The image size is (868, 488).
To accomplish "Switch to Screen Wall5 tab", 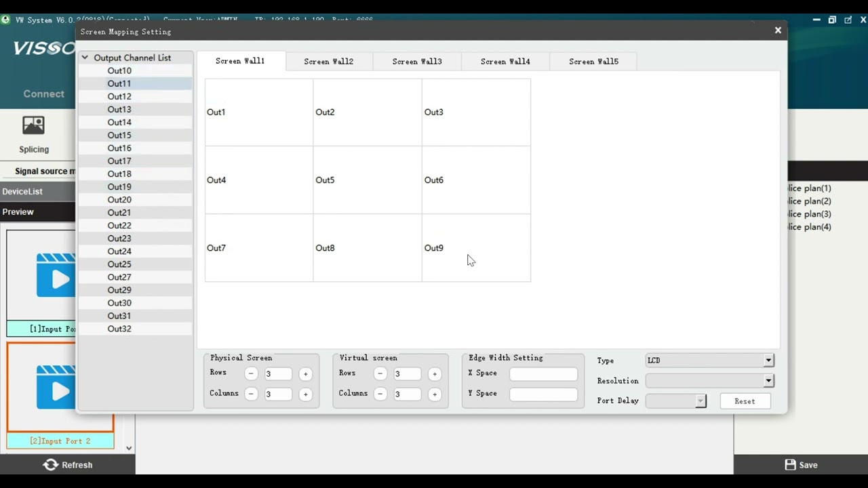I will pyautogui.click(x=593, y=62).
